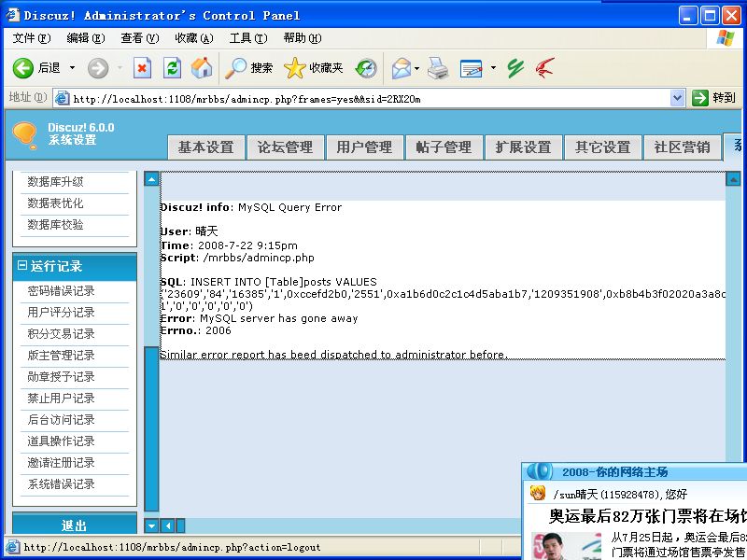747x560 pixels.
Task: Open the 道具操作记录 link
Action: point(61,441)
